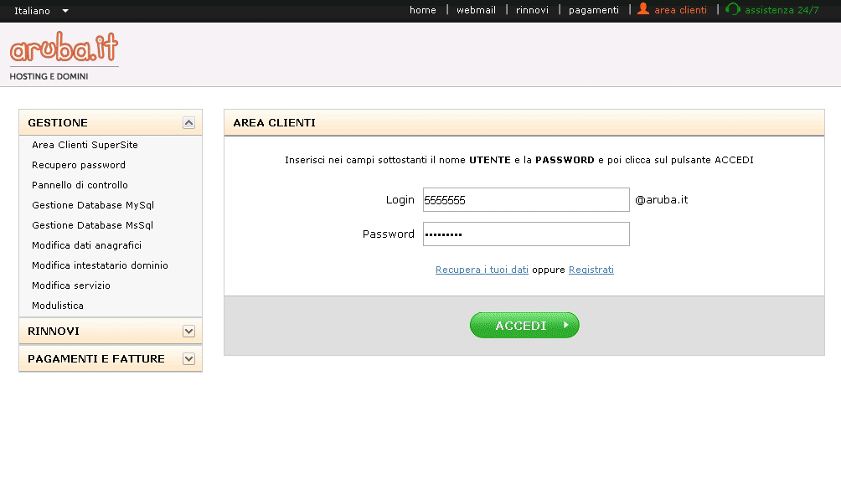The width and height of the screenshot is (841, 504).
Task: Open Modulistica in the sidebar
Action: [x=58, y=306]
